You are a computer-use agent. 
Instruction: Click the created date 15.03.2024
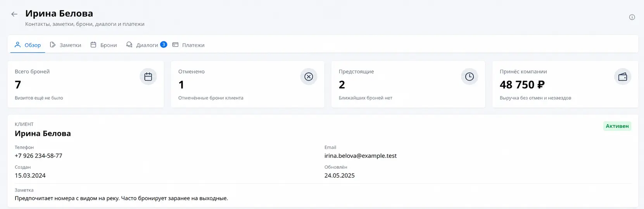point(30,175)
